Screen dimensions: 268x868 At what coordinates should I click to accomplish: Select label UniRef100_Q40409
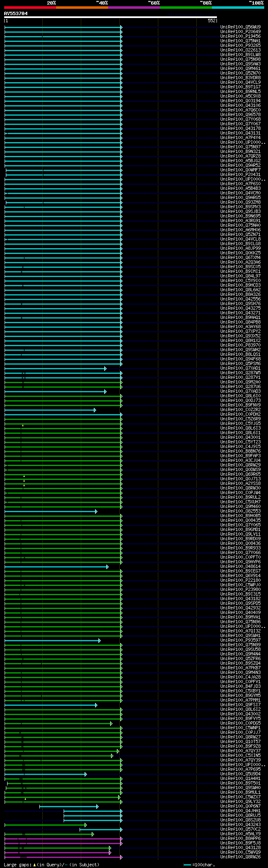tap(240, 612)
